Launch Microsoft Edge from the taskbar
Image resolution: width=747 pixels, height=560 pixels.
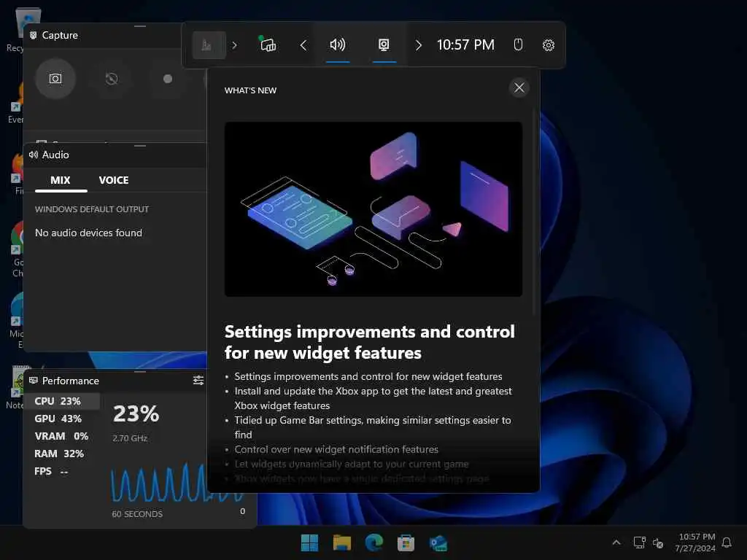pyautogui.click(x=374, y=542)
